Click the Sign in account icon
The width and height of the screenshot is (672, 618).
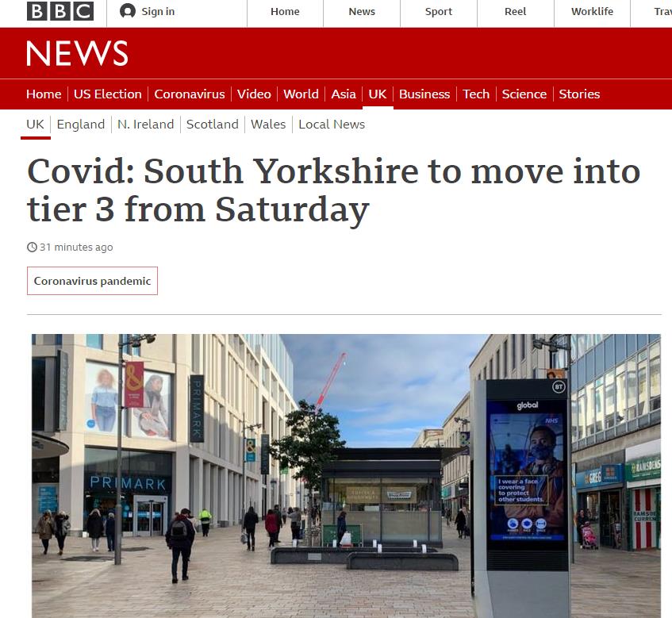point(128,11)
